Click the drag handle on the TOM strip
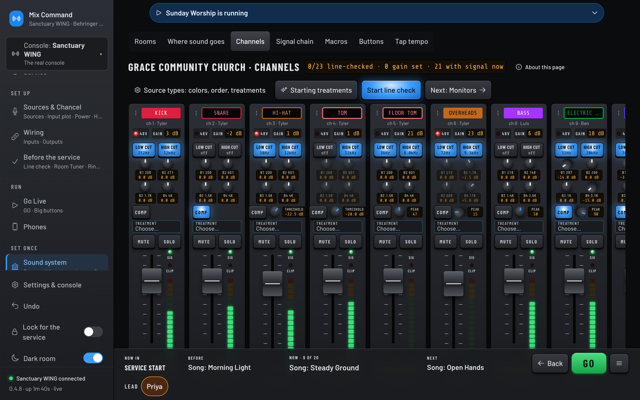This screenshot has height=400, width=640. point(317,113)
